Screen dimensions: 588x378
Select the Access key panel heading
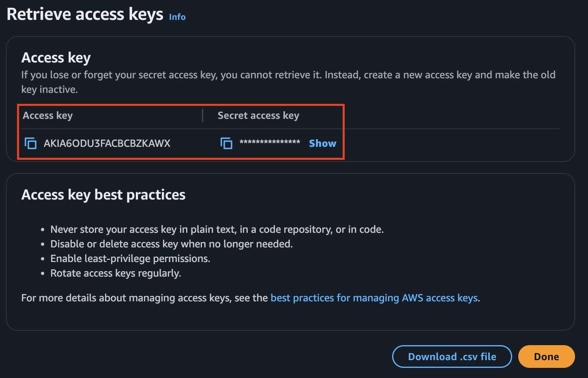point(56,58)
